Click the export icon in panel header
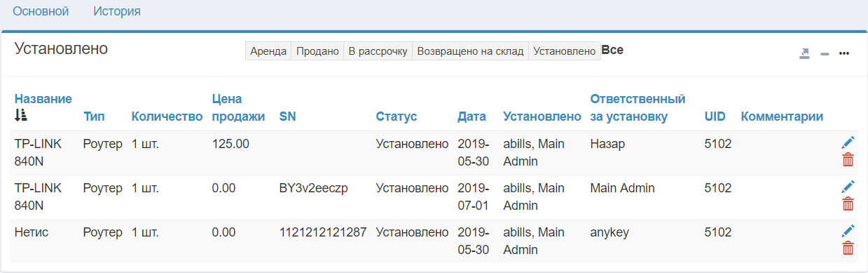 [805, 53]
